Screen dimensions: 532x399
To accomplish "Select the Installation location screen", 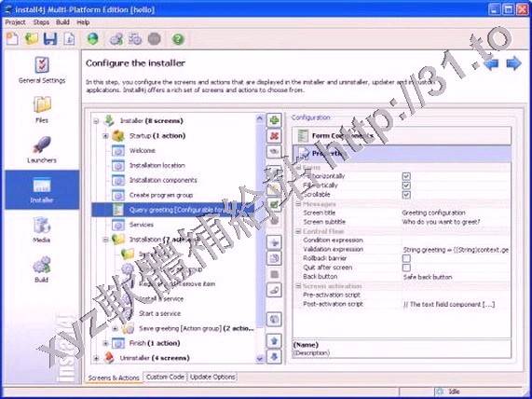I will (157, 165).
